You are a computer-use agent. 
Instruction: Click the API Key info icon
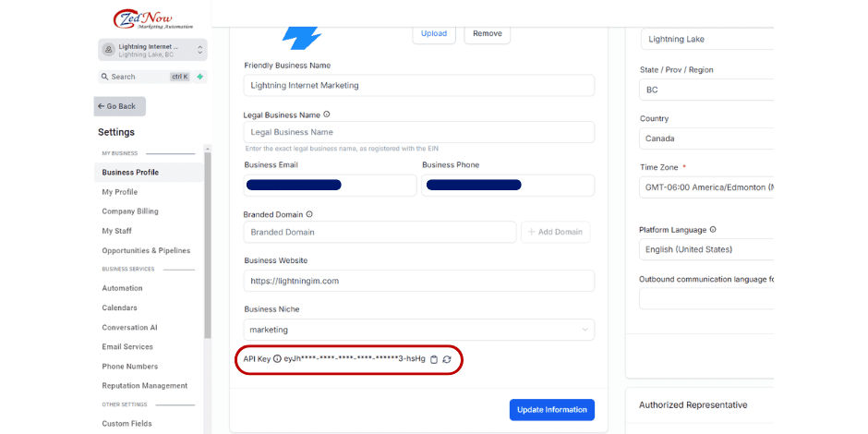[x=277, y=359]
